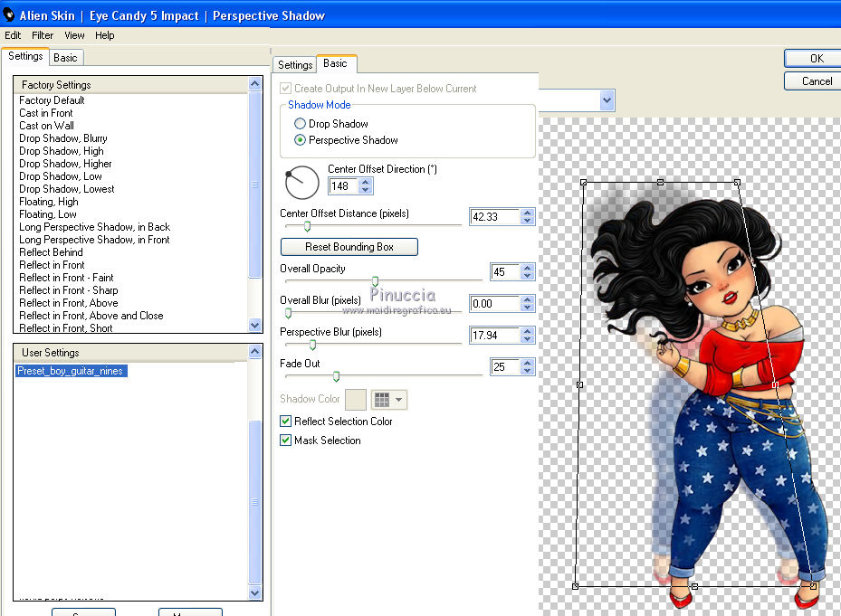
Task: Select the highlighted Basic tab in right panel
Action: (x=336, y=63)
